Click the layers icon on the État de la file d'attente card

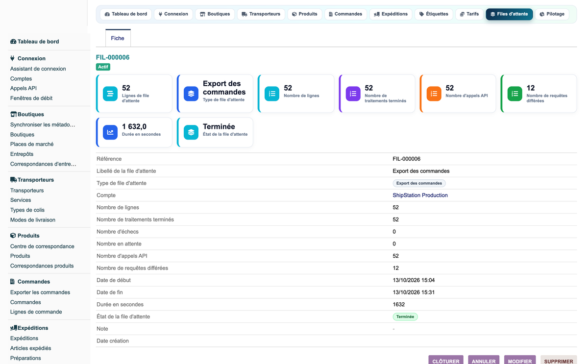pos(191,132)
